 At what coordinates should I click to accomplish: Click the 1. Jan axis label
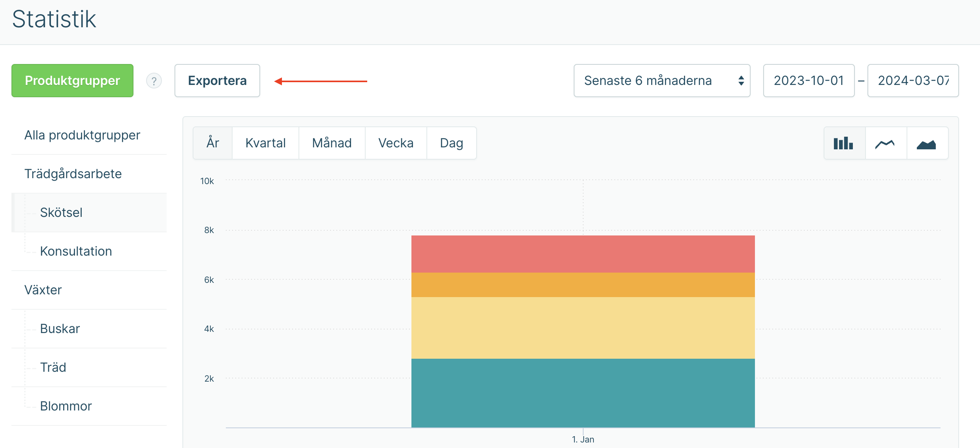[x=583, y=439]
